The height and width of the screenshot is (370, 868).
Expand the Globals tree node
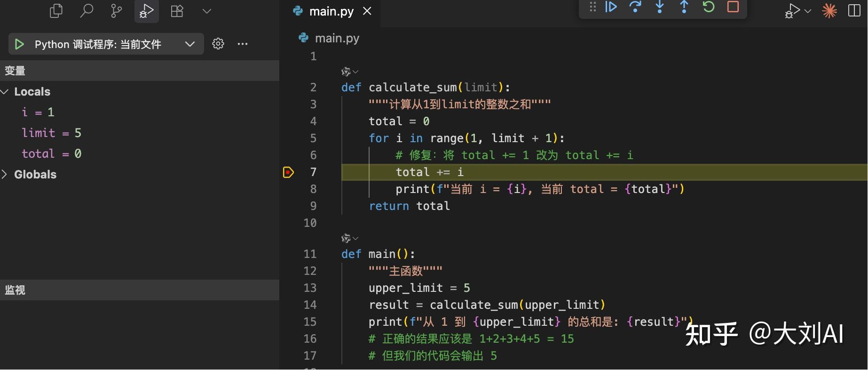140,174
